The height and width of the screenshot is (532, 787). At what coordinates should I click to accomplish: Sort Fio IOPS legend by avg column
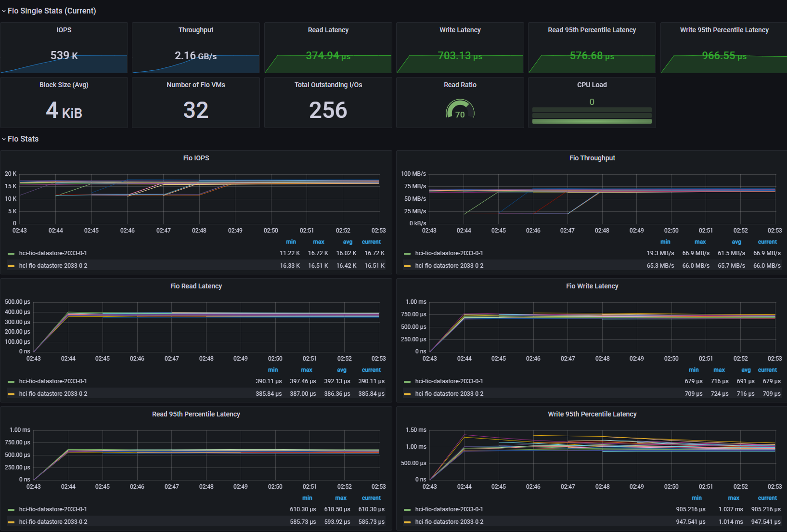point(348,242)
